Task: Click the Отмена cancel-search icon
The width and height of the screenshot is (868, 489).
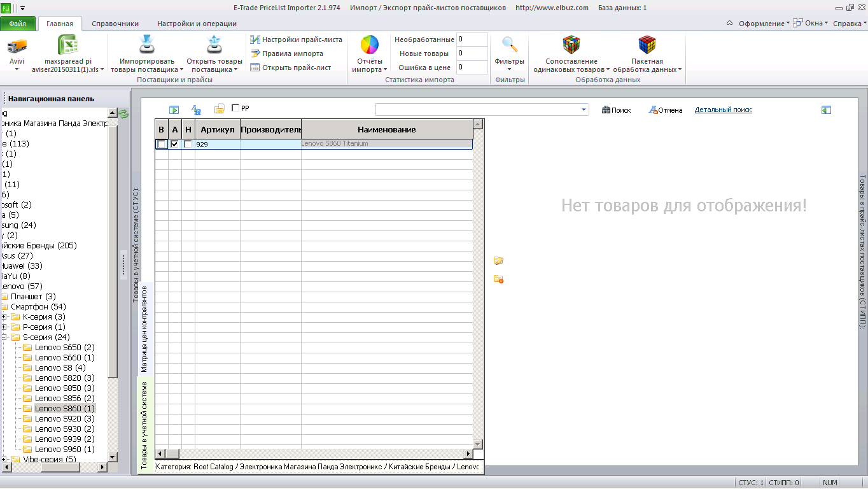Action: click(652, 110)
